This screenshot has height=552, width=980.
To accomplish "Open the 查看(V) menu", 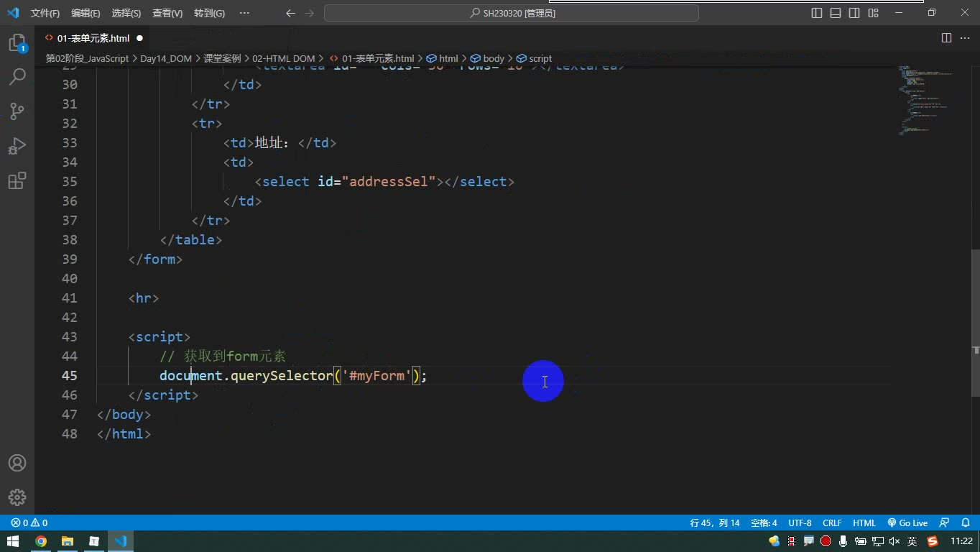I will [x=167, y=13].
